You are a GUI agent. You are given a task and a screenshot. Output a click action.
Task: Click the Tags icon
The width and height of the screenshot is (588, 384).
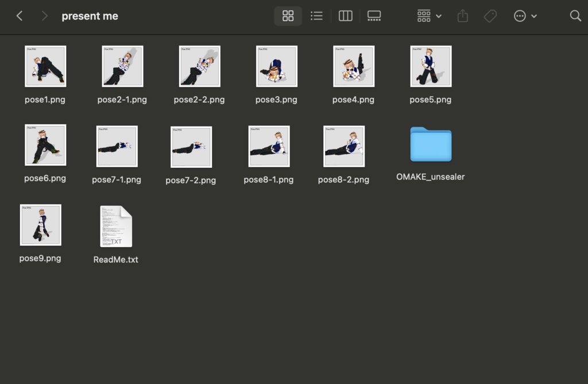(x=490, y=16)
